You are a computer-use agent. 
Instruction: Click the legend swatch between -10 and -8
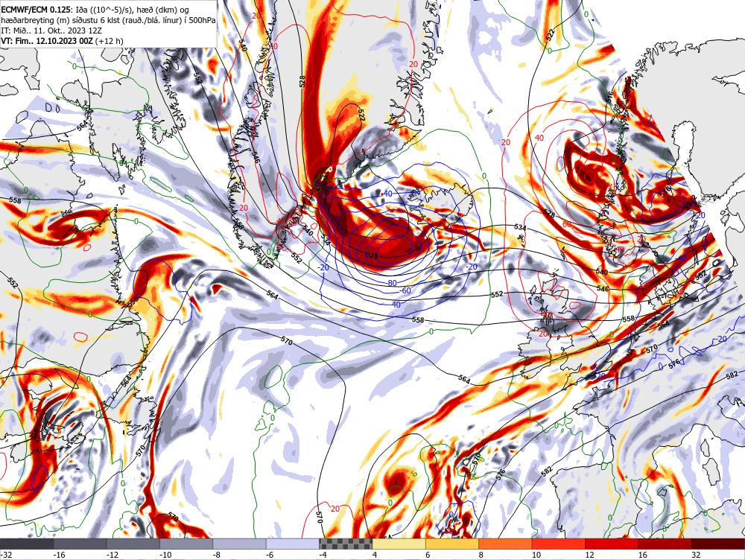coord(186,544)
